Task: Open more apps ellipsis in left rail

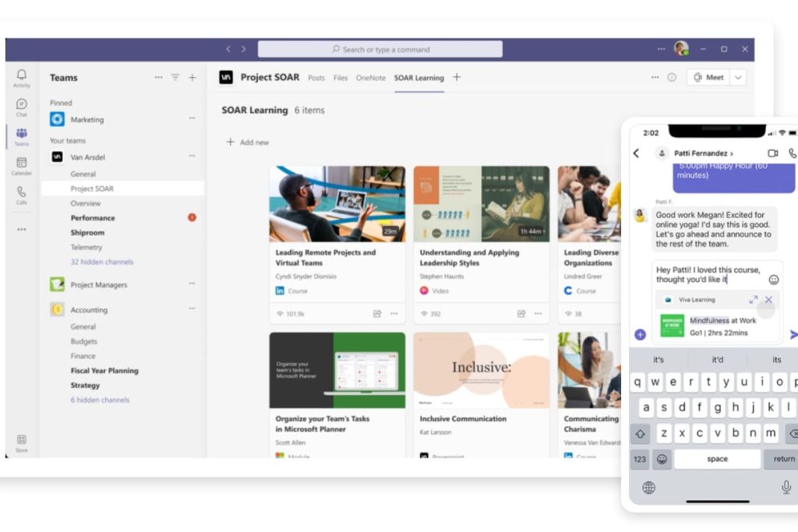Action: [x=21, y=229]
